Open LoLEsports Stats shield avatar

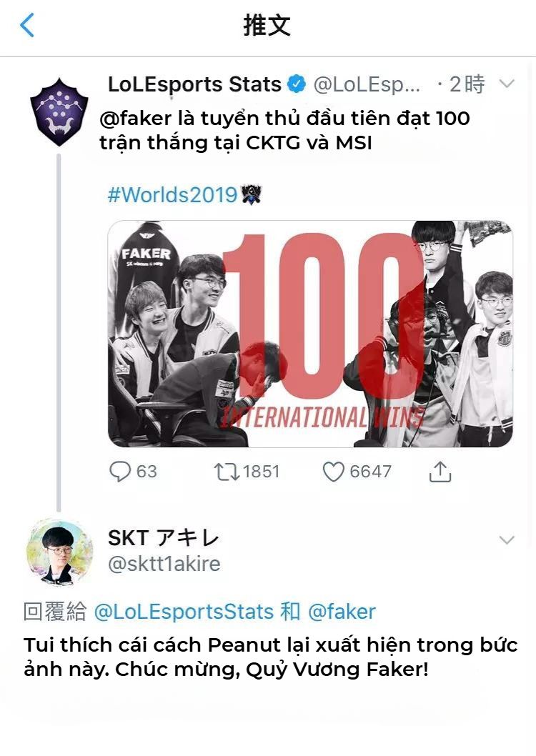click(x=59, y=112)
